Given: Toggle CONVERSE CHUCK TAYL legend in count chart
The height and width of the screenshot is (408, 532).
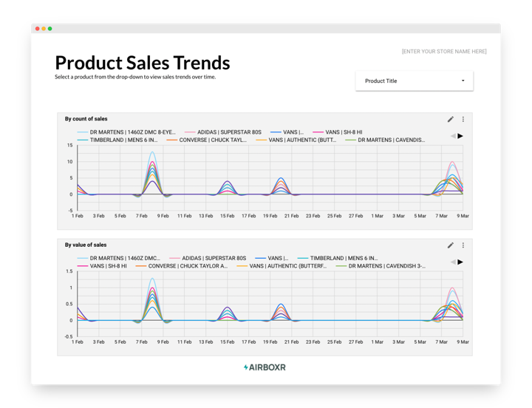Looking at the screenshot, I should (207, 140).
